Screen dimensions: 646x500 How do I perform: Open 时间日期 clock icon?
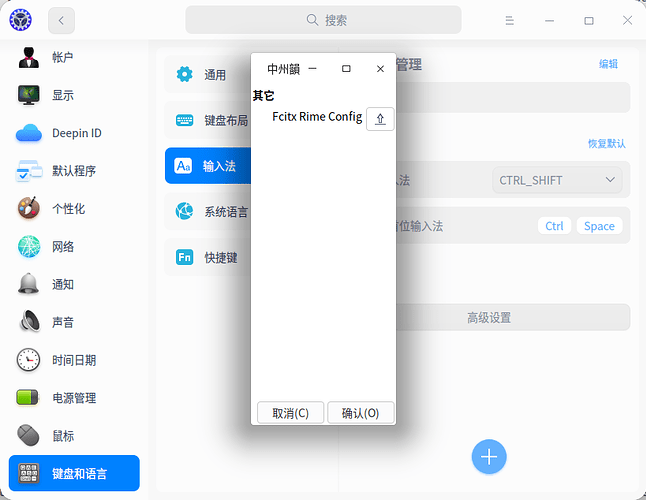coord(28,360)
